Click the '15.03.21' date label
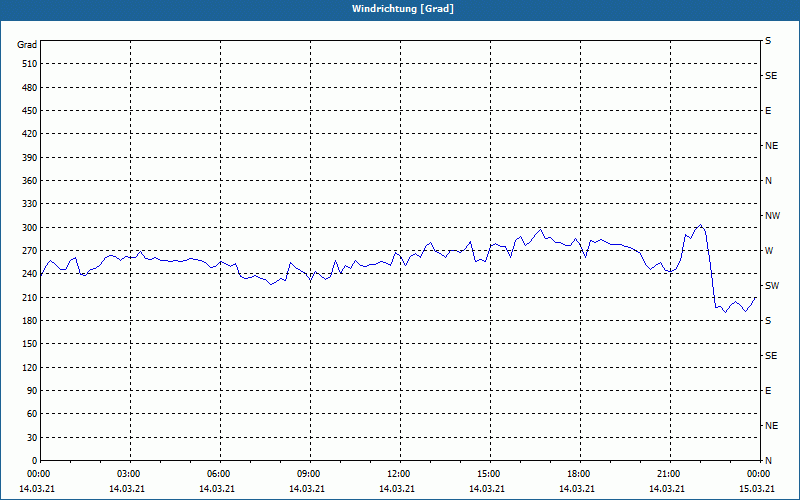 point(757,488)
